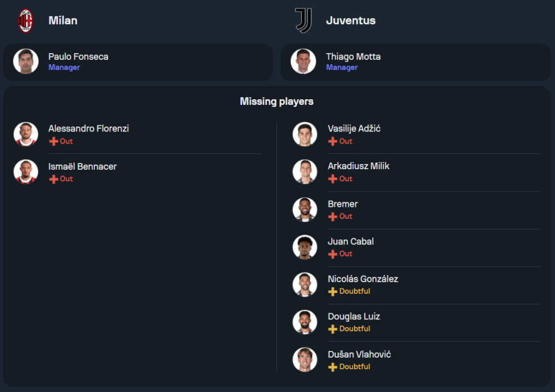Click the Milan team name heading
Image resolution: width=555 pixels, height=392 pixels.
pyautogui.click(x=63, y=21)
